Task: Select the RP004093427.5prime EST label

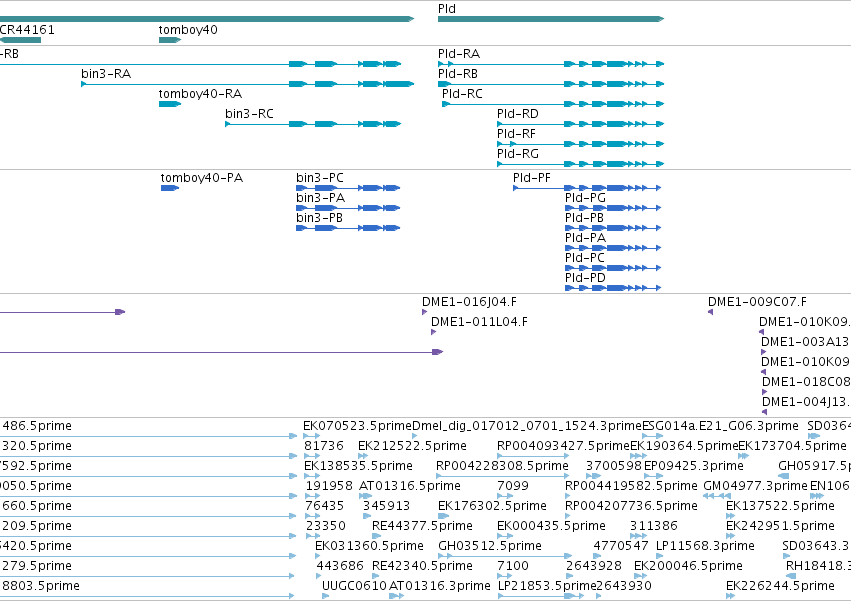Action: (563, 446)
